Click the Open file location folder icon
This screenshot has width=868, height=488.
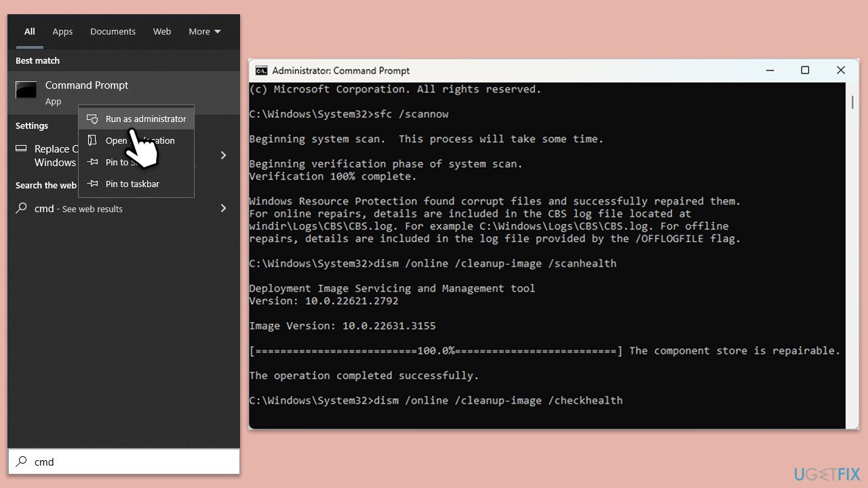click(x=92, y=140)
